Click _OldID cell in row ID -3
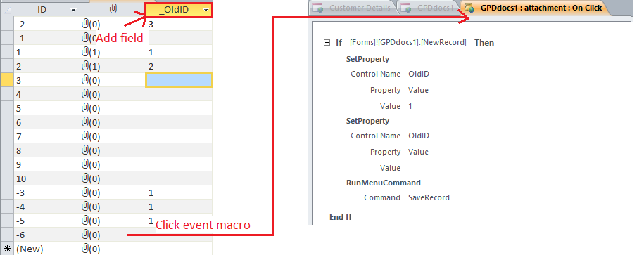Image resolution: width=644 pixels, height=255 pixels. 179,192
